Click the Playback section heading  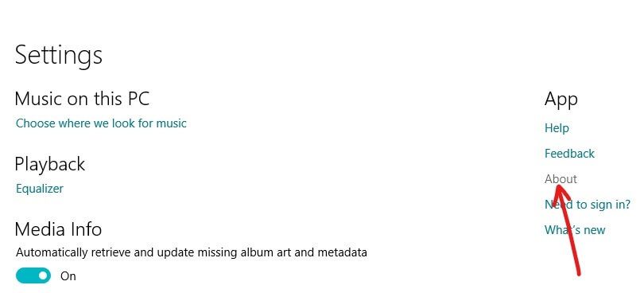pyautogui.click(x=50, y=165)
